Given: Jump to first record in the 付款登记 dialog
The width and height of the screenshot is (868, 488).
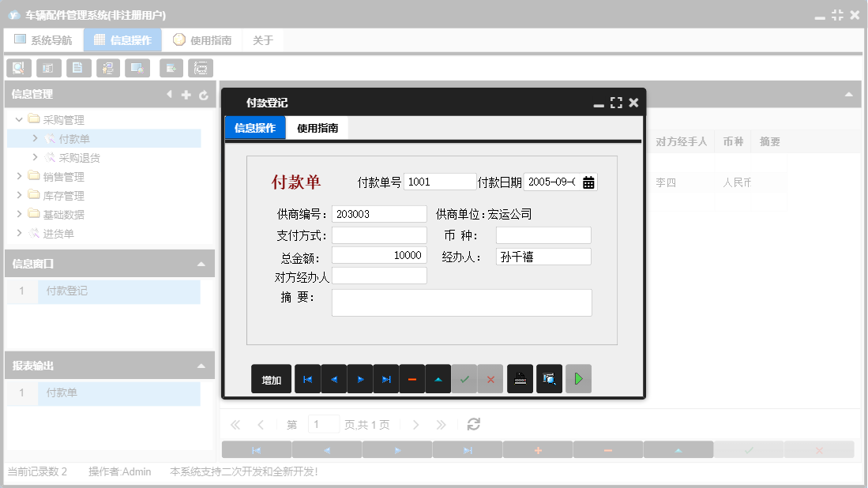Looking at the screenshot, I should pos(307,378).
